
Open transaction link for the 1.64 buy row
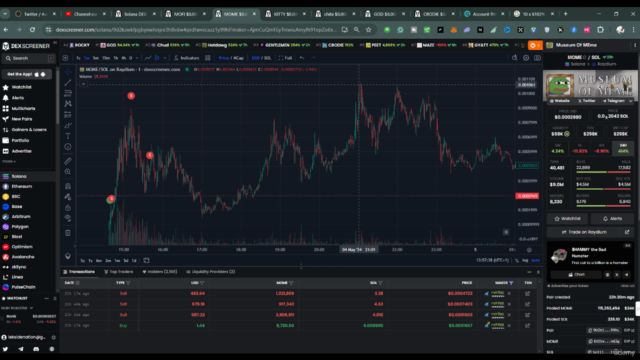527,325
